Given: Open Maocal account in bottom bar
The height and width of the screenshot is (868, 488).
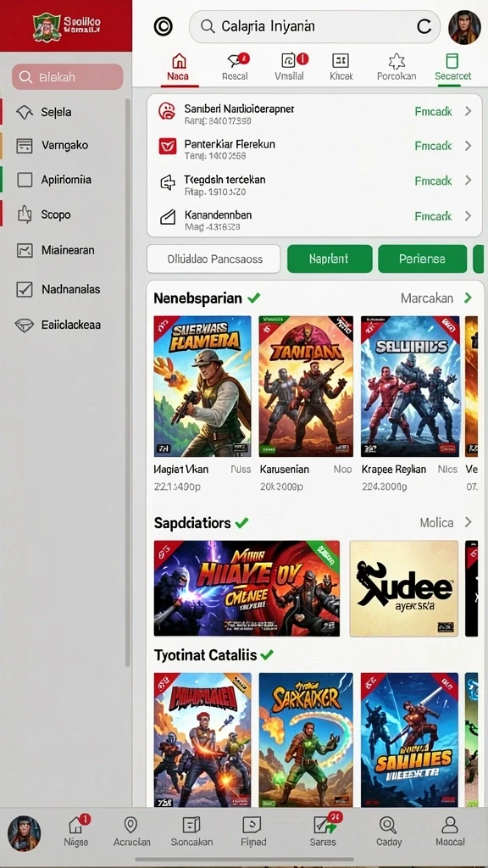Looking at the screenshot, I should tap(450, 832).
